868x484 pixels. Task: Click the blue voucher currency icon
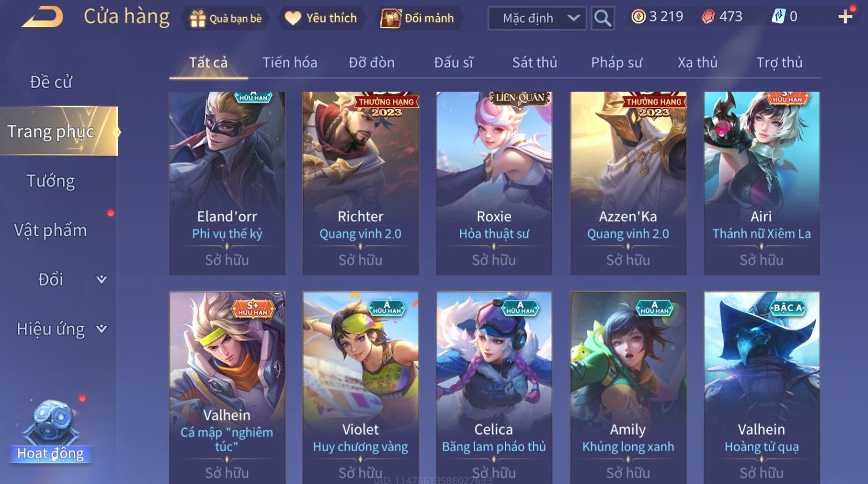(778, 17)
